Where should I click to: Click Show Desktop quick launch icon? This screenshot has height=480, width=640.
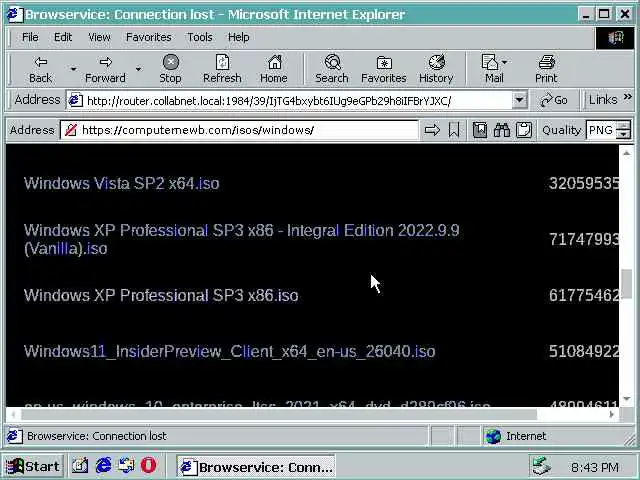(80, 466)
